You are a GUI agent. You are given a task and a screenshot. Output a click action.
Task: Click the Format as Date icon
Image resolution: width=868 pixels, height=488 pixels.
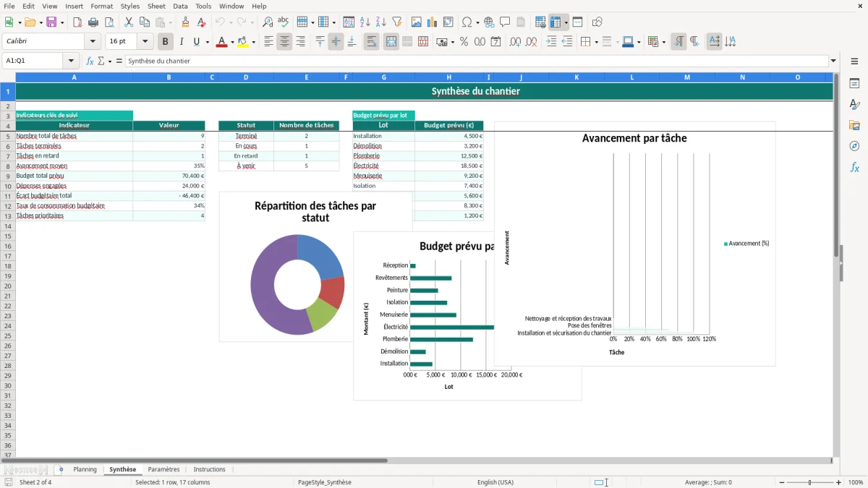[495, 42]
